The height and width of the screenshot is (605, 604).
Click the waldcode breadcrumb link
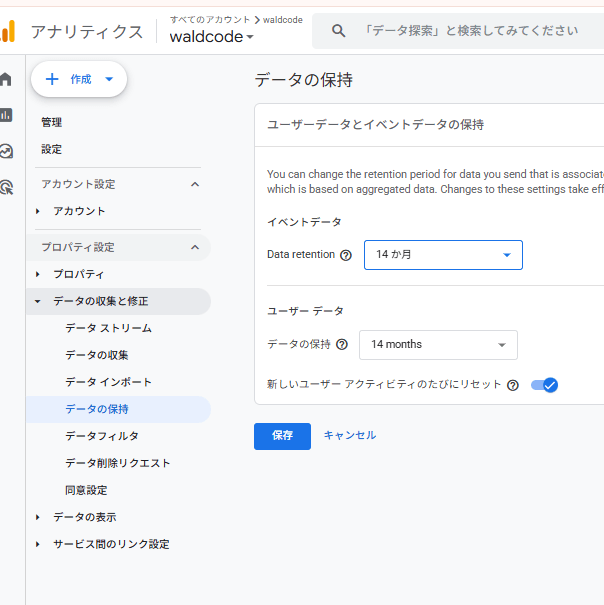coord(283,20)
